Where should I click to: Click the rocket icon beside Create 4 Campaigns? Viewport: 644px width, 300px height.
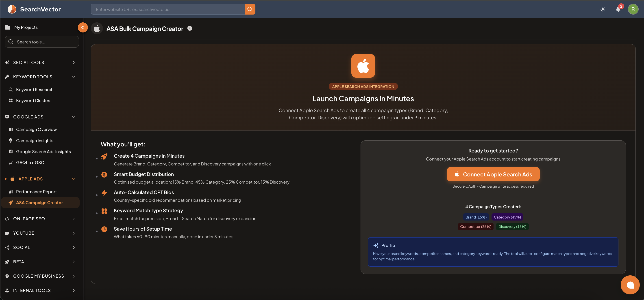tap(104, 156)
